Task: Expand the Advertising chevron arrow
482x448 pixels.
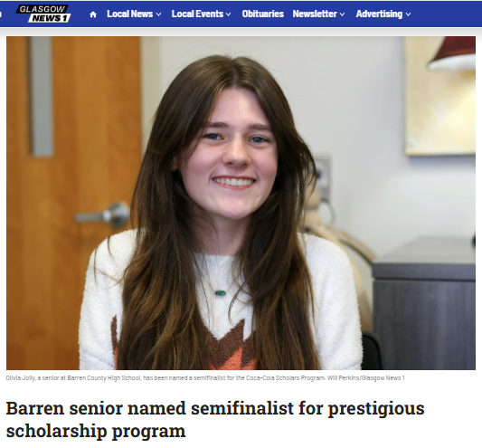Action: click(408, 14)
